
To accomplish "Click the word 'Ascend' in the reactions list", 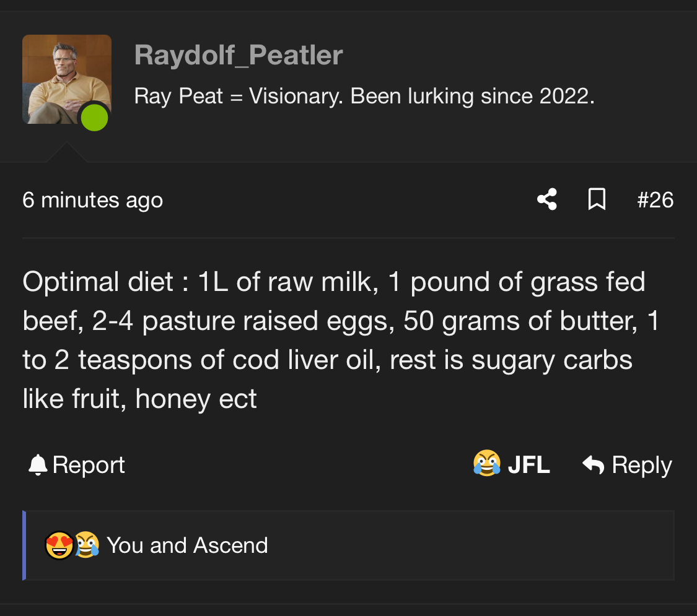I will (230, 545).
